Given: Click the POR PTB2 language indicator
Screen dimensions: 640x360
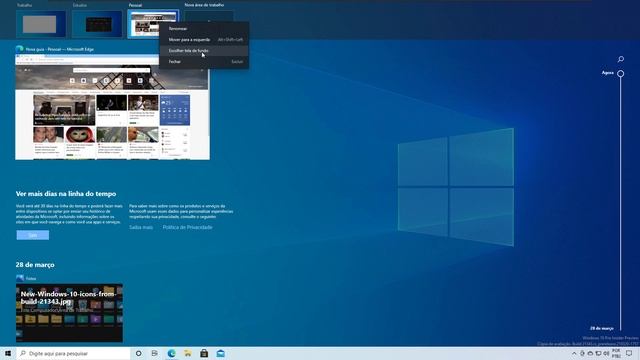Looking at the screenshot, I should [616, 353].
